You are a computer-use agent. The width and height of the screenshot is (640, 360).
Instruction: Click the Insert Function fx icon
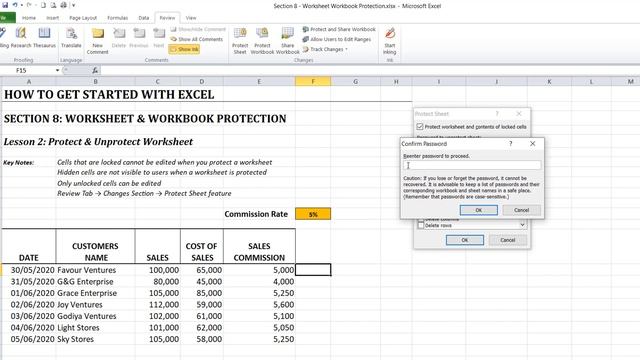pos(95,71)
